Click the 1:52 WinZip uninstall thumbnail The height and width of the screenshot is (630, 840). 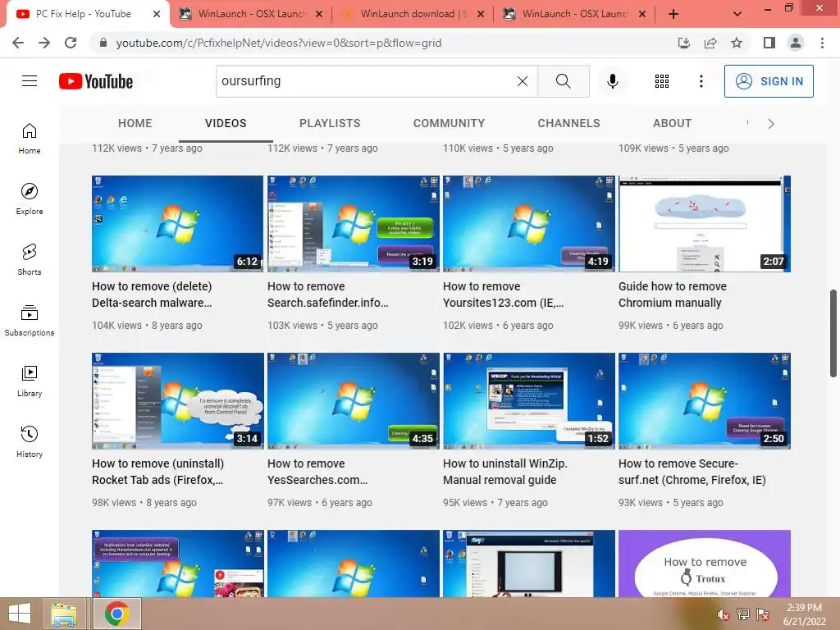[529, 400]
